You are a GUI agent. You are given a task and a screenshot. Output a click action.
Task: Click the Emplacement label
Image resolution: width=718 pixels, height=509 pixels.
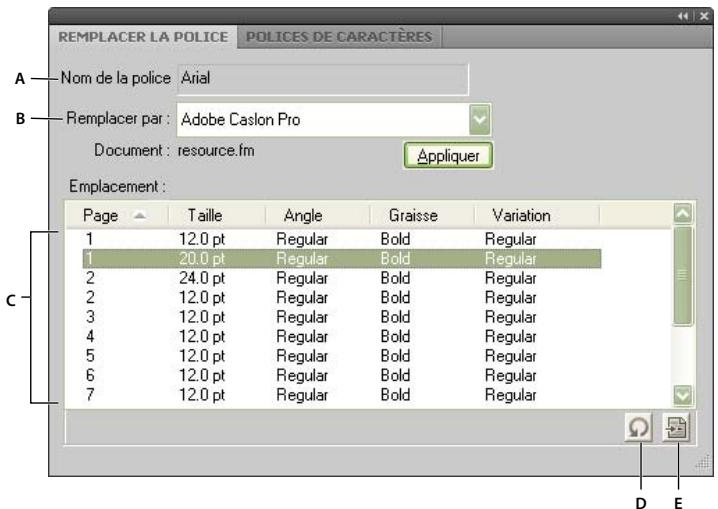(117, 187)
